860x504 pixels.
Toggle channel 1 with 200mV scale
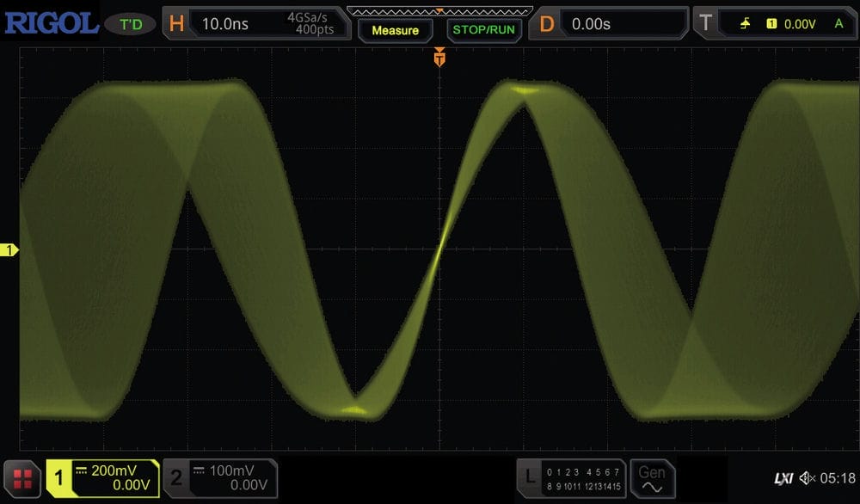pyautogui.click(x=102, y=478)
